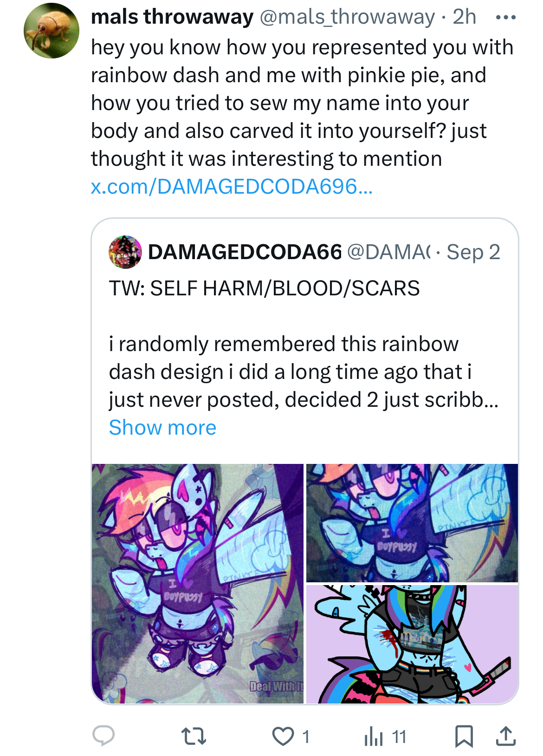Expand quoted text with Show more
This screenshot has height=756, width=543.
tap(162, 427)
